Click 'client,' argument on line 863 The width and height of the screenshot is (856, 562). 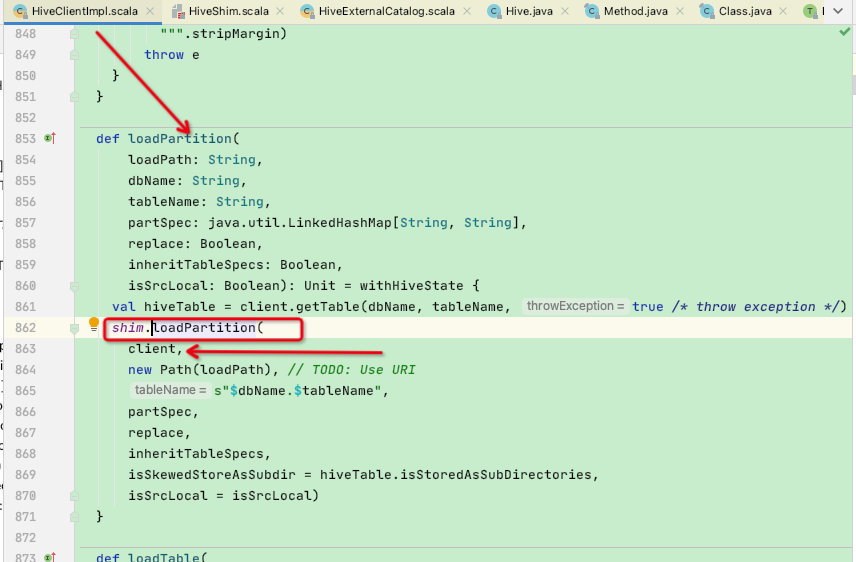pyautogui.click(x=156, y=348)
